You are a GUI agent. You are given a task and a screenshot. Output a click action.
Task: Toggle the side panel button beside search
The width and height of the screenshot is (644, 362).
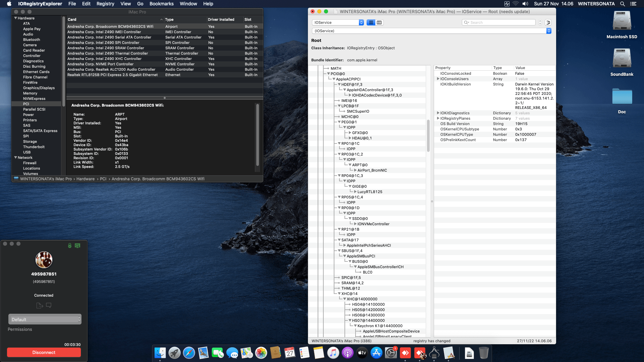click(548, 22)
